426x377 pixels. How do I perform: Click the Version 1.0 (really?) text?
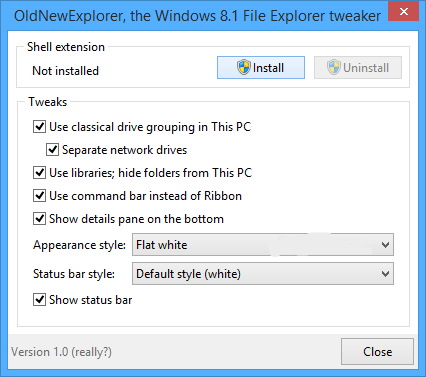coord(61,352)
